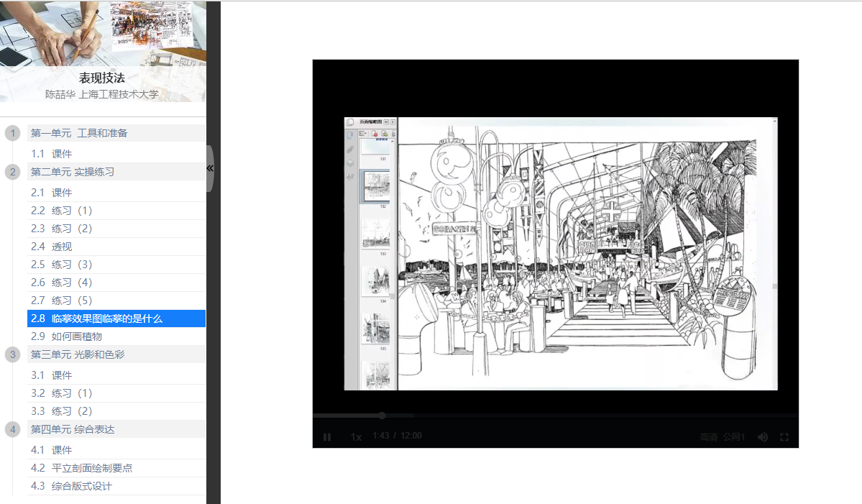
Task: Click the unit 4 number circle
Action: [12, 429]
